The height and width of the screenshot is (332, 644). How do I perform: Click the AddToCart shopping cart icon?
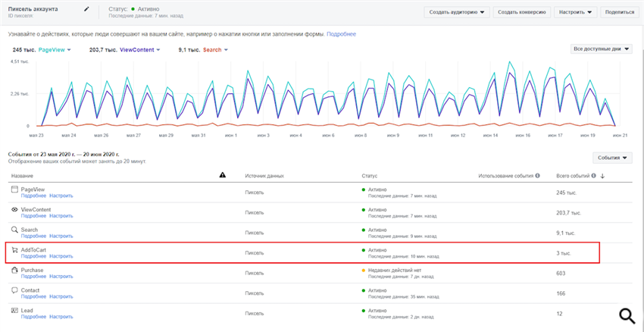click(14, 250)
